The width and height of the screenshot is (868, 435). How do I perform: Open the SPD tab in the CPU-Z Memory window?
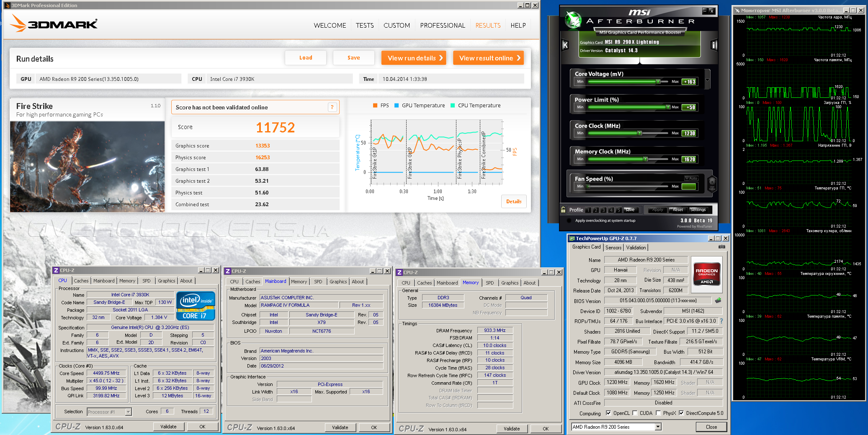click(x=490, y=283)
